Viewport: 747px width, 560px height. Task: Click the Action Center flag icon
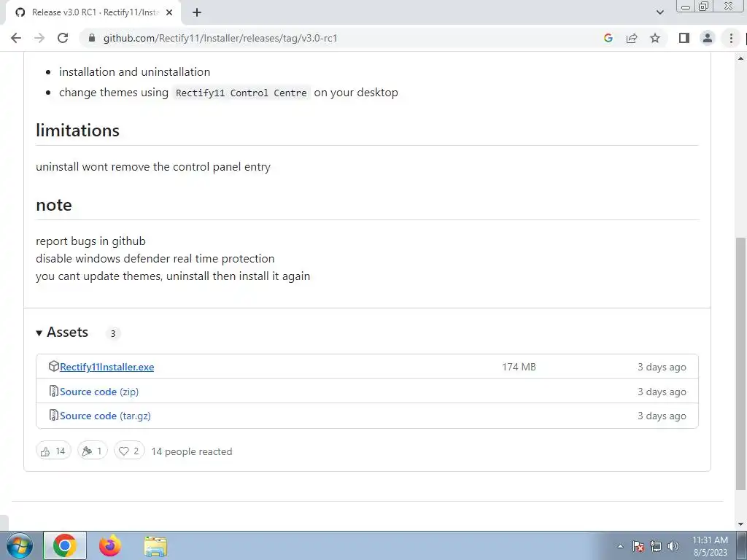638,547
